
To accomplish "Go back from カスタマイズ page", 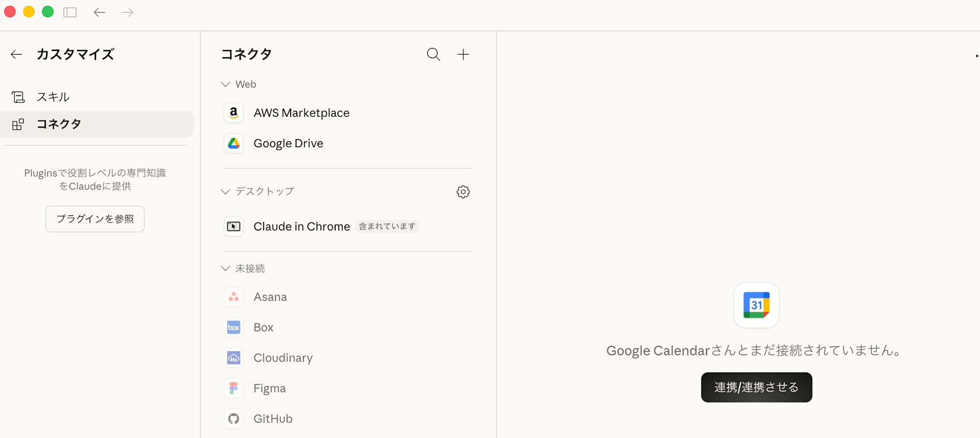I will 17,54.
